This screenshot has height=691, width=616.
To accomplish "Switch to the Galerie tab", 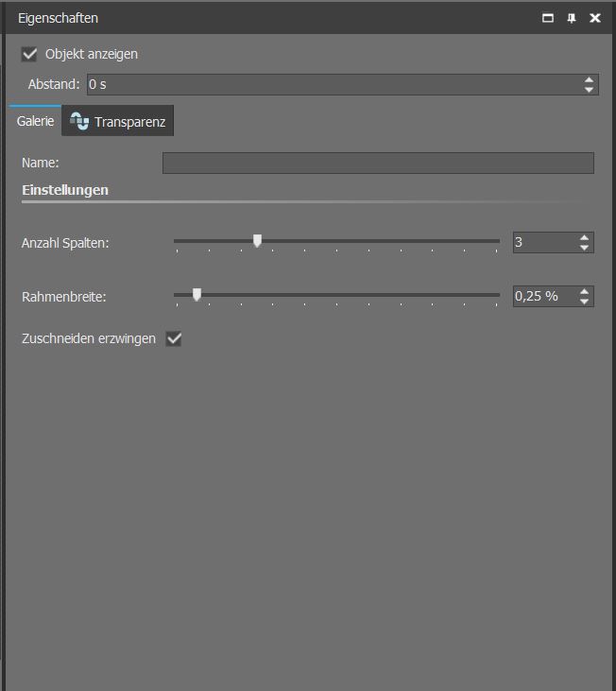I will 35,121.
